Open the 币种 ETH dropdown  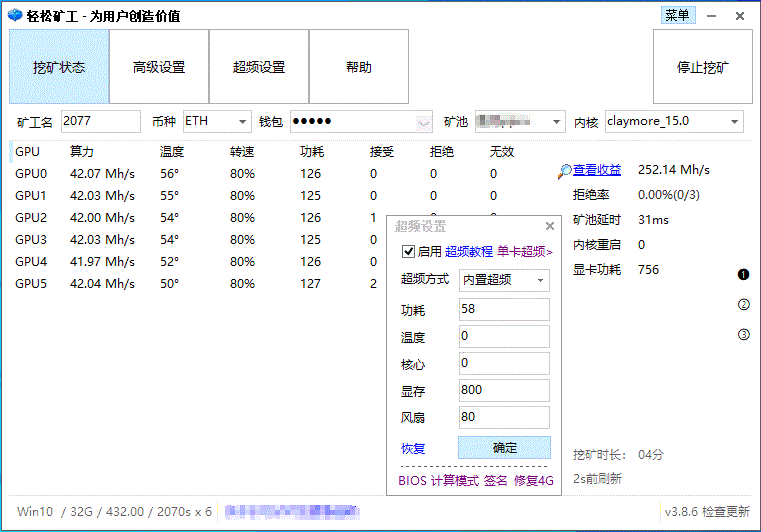(217, 121)
